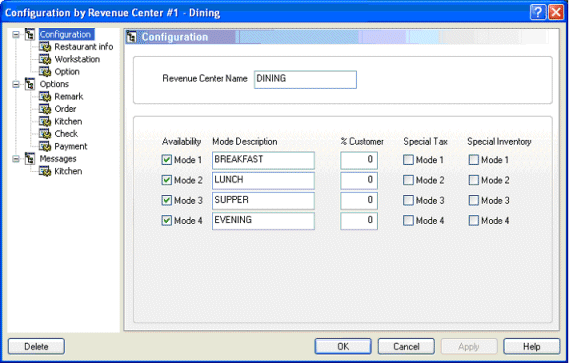Enable Special Inventory Mode 2
Screen dimensions: 569x363
click(474, 180)
